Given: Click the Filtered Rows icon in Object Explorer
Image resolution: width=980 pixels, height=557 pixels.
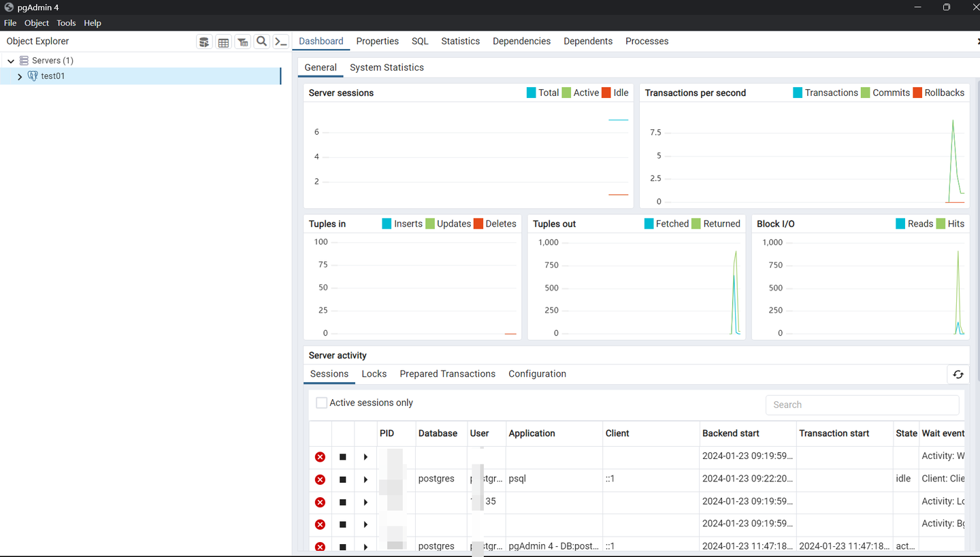Looking at the screenshot, I should point(242,42).
